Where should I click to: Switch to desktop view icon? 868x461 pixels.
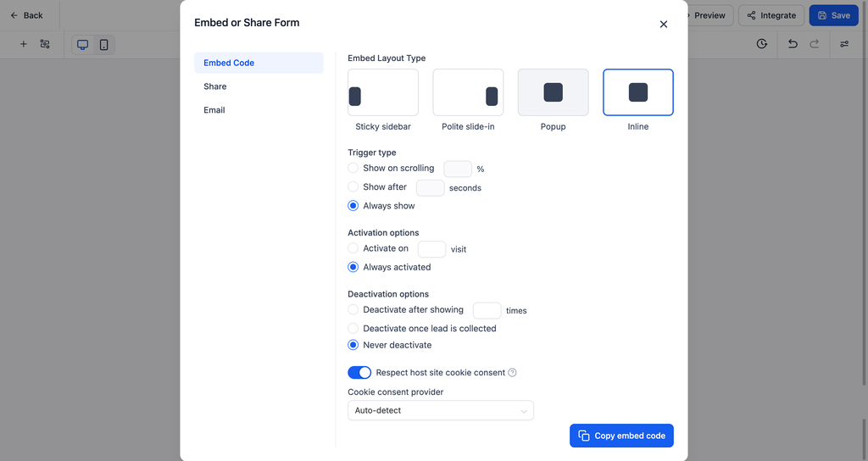[82, 45]
